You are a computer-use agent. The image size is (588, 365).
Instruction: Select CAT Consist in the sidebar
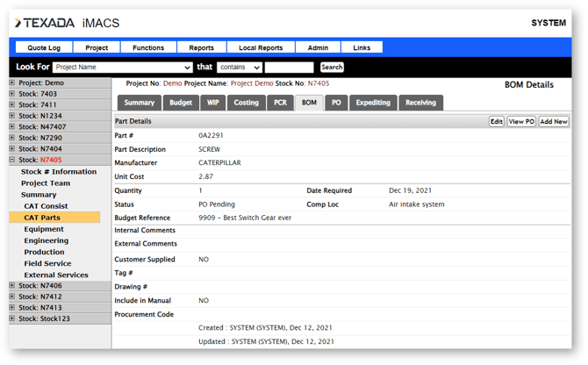point(46,206)
